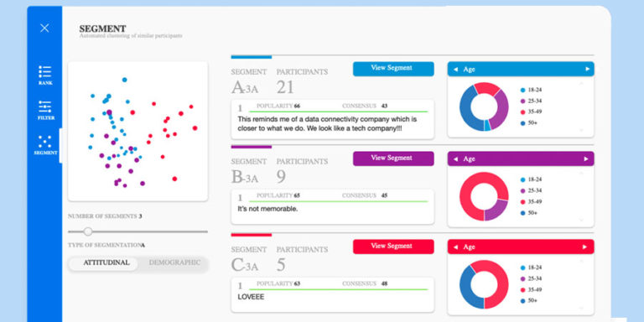Click segment C donut chart

click(484, 284)
